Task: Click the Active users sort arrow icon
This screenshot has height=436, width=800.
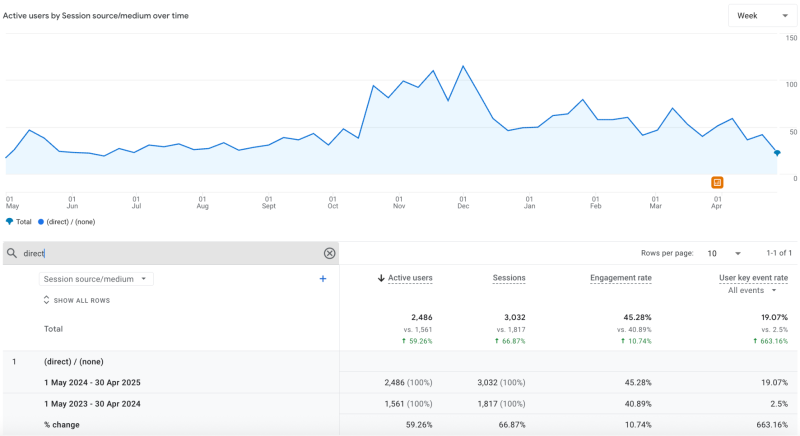Action: (x=381, y=278)
